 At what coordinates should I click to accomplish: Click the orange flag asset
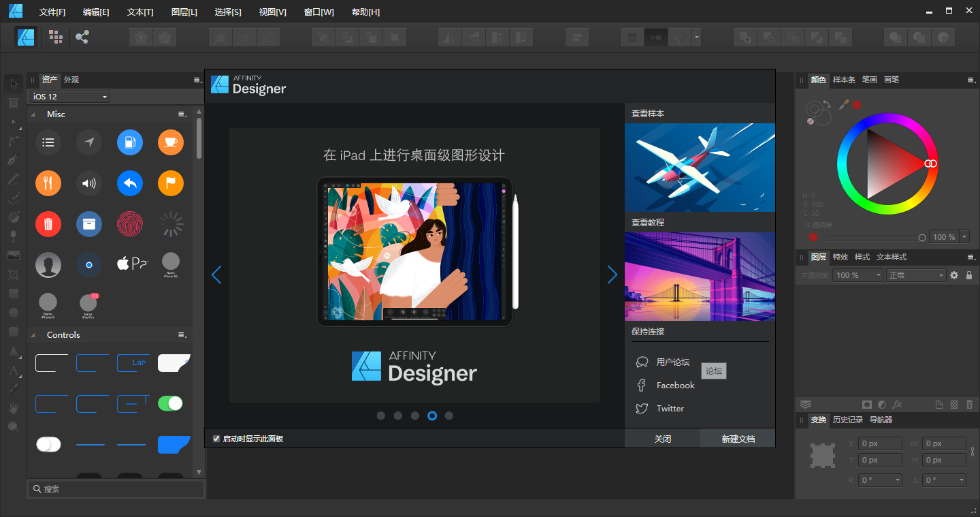click(x=171, y=183)
